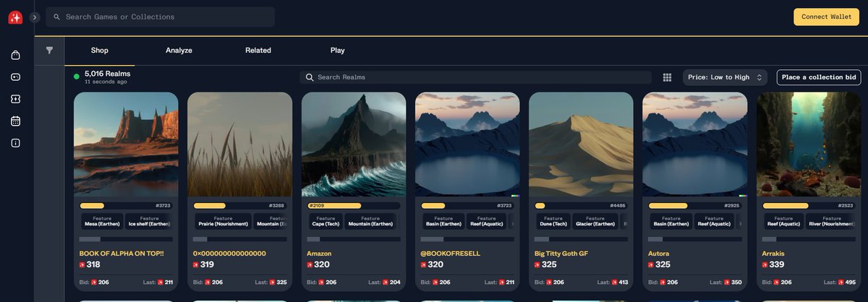Open the calendar icon in sidebar
Screen dimensions: 868x302
15,121
